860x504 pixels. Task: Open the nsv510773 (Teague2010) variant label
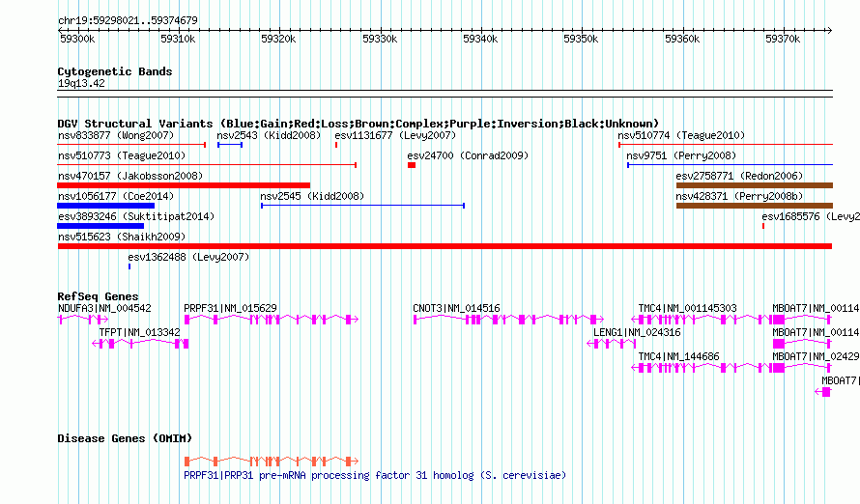click(x=122, y=155)
